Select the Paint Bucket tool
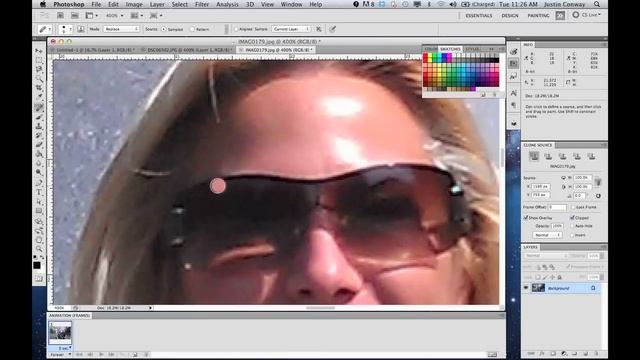 click(x=39, y=153)
